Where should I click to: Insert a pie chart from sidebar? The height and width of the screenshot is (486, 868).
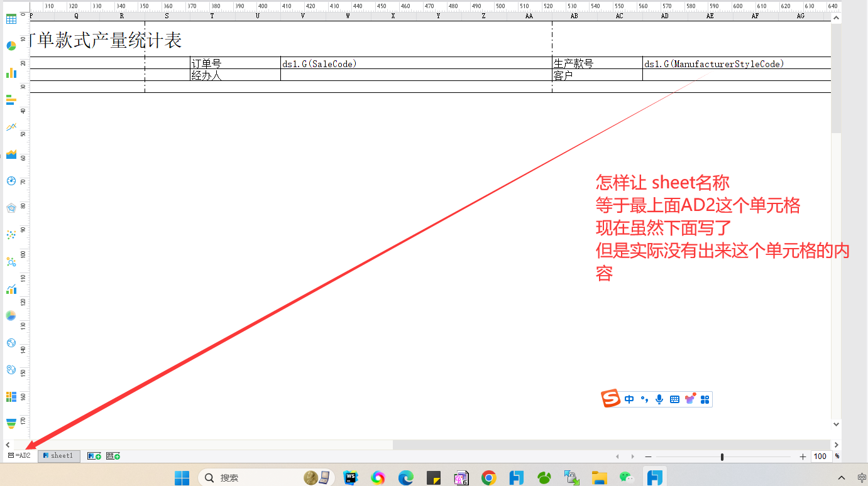[x=11, y=46]
